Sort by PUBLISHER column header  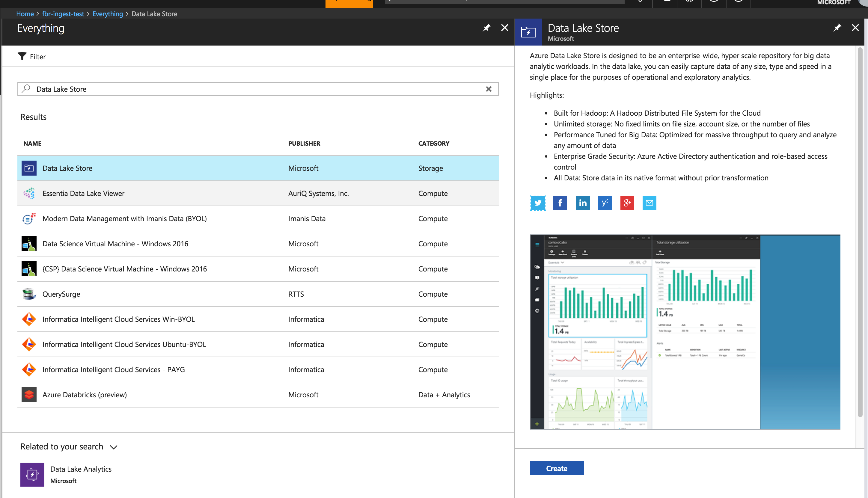(304, 143)
